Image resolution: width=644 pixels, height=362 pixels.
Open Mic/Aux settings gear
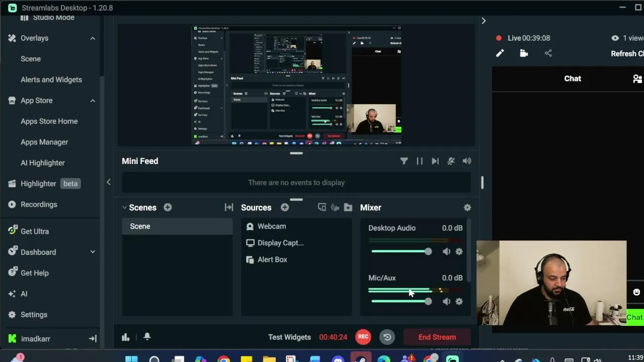pos(459,301)
